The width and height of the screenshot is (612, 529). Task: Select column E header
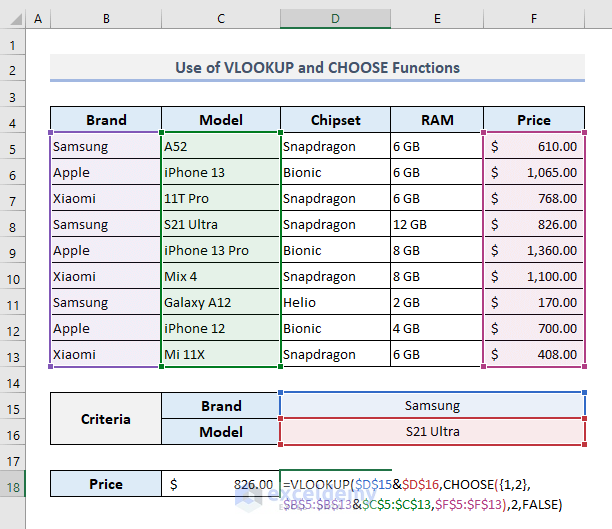pos(437,19)
